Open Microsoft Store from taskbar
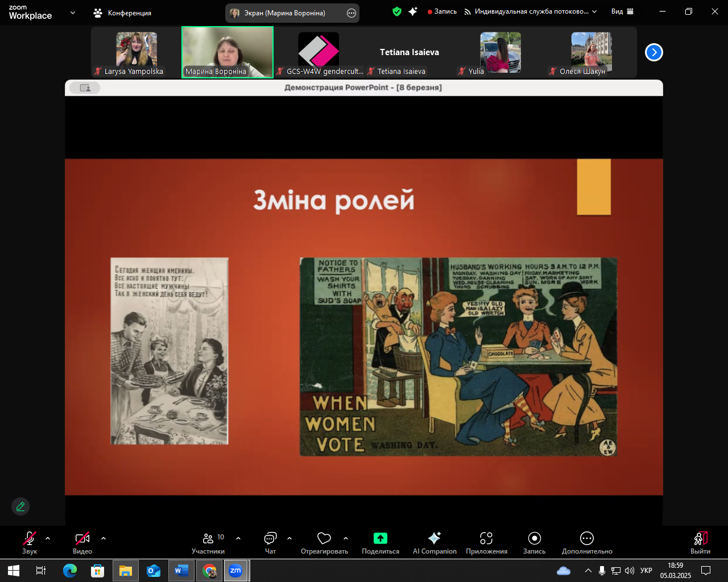Image resolution: width=728 pixels, height=582 pixels. coord(98,571)
